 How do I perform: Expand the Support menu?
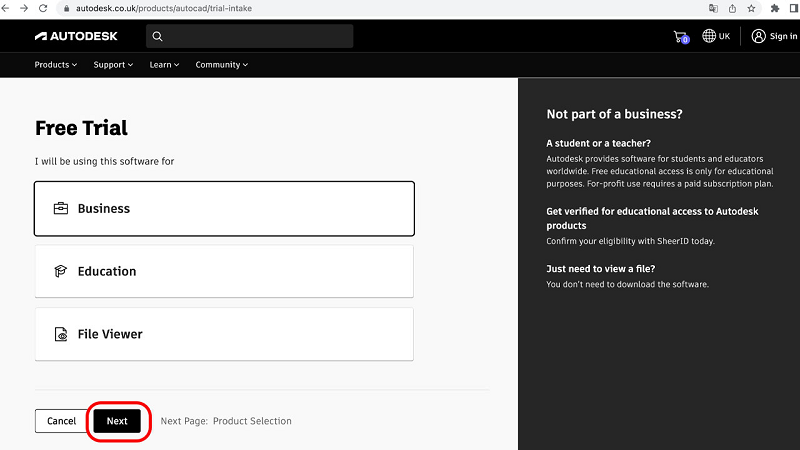pyautogui.click(x=113, y=65)
